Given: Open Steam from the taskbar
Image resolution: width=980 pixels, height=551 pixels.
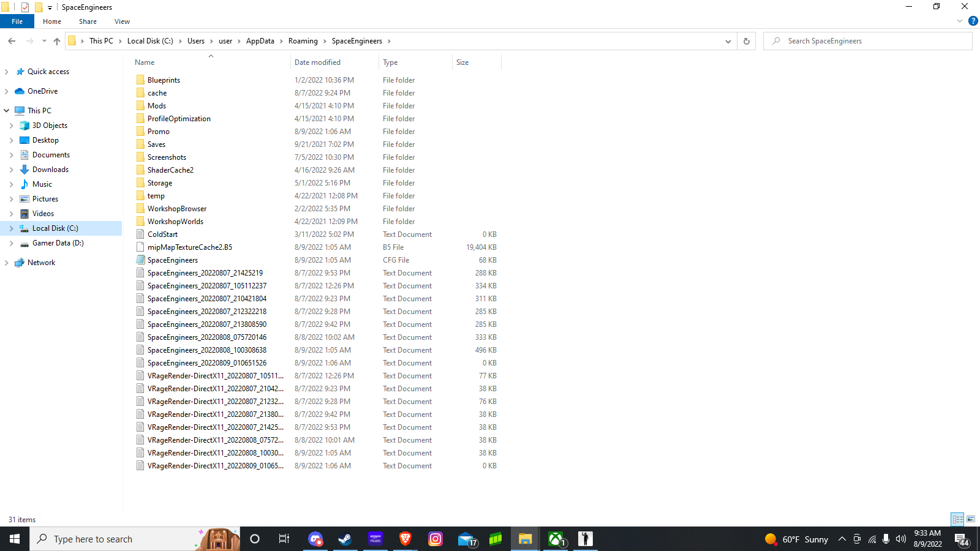Looking at the screenshot, I should [345, 539].
